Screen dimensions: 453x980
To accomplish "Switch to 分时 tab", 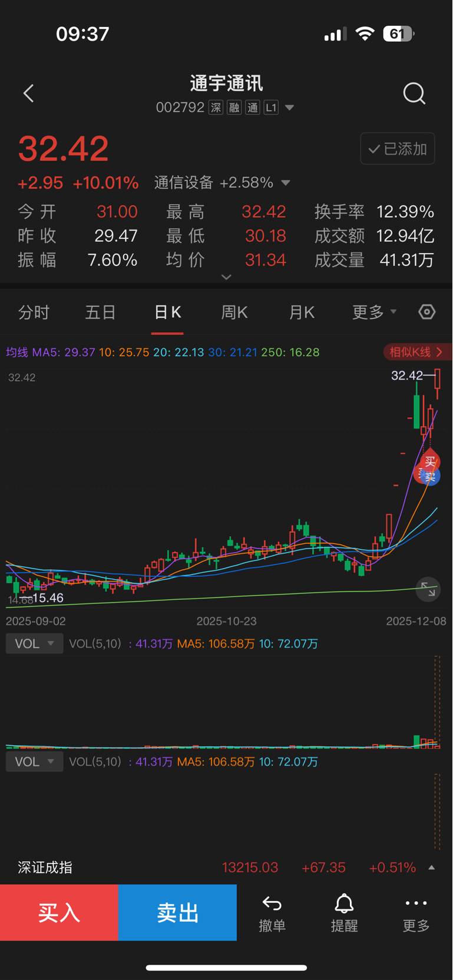I will coord(34,312).
